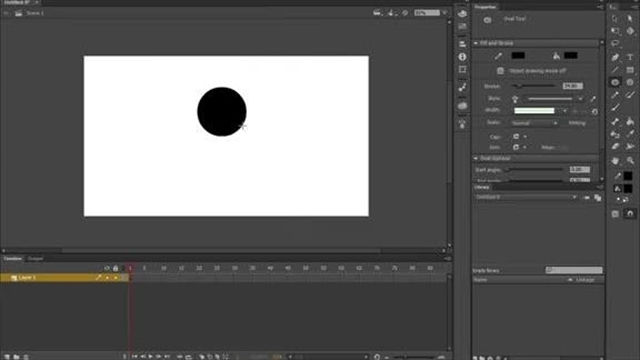Toggle the timeline loop playback button
Viewport: 640px width, 360px height.
(188, 357)
